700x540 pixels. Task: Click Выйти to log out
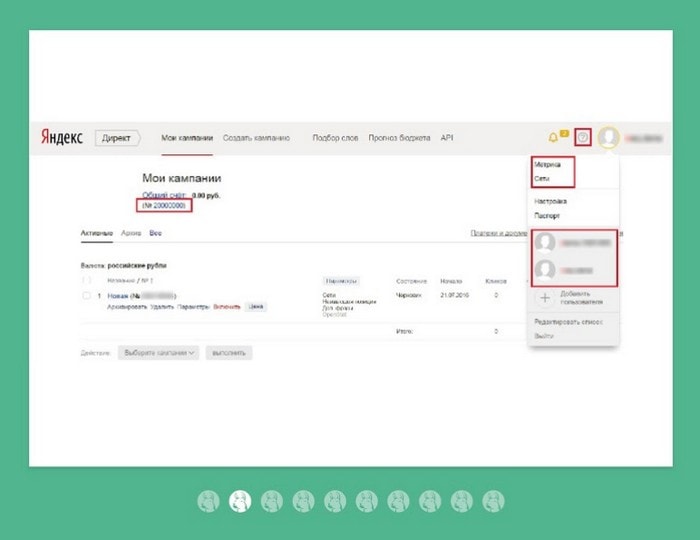pyautogui.click(x=544, y=336)
